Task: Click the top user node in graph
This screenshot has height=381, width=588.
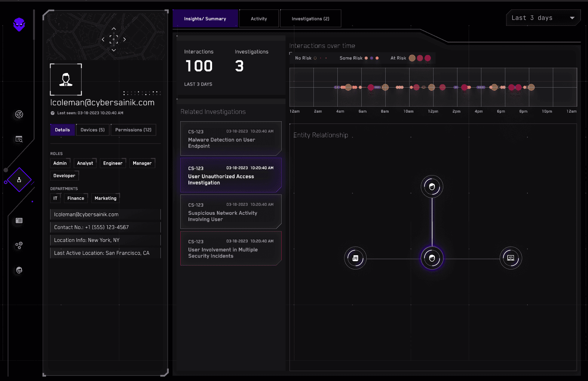Action: (x=432, y=187)
